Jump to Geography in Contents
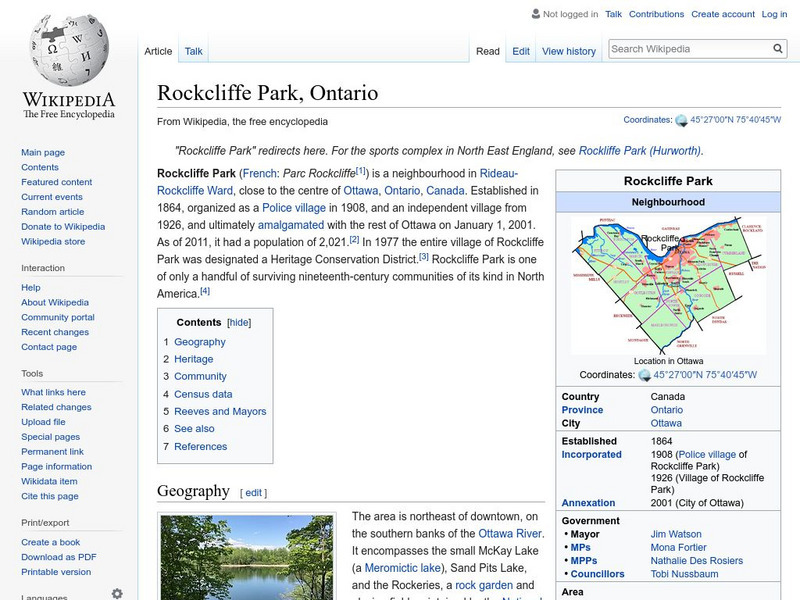The height and width of the screenshot is (600, 800). coord(199,342)
